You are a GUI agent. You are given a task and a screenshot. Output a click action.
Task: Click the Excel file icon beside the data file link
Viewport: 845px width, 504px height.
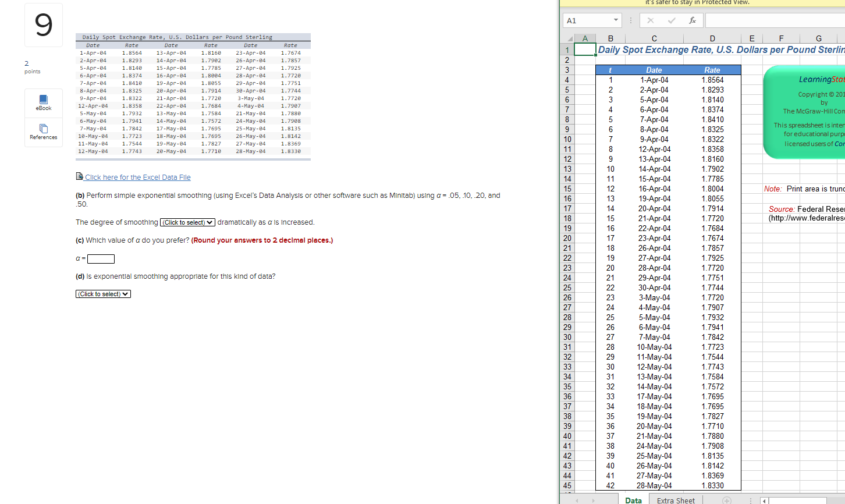(x=79, y=176)
